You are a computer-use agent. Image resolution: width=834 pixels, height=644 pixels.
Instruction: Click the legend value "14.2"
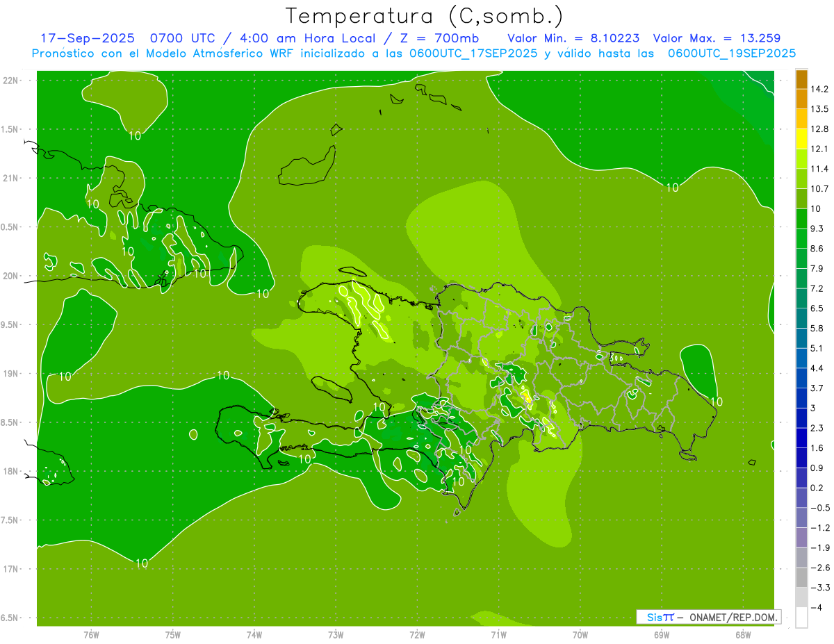[x=820, y=89]
